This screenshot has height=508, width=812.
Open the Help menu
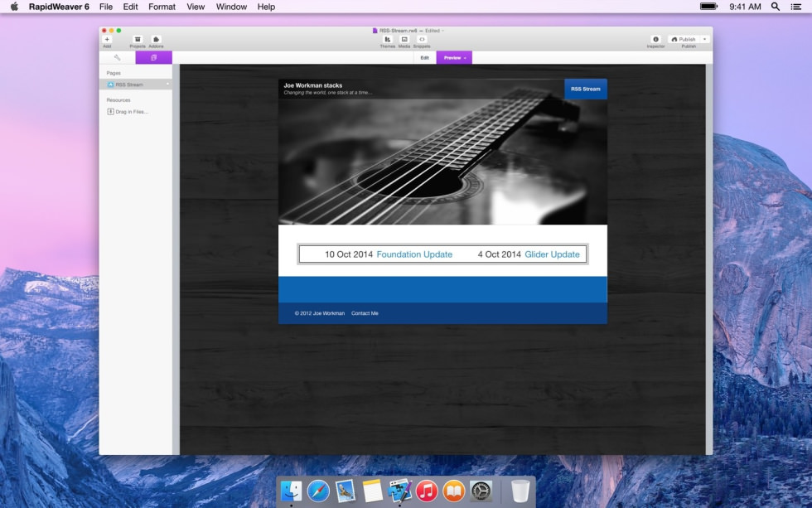266,7
